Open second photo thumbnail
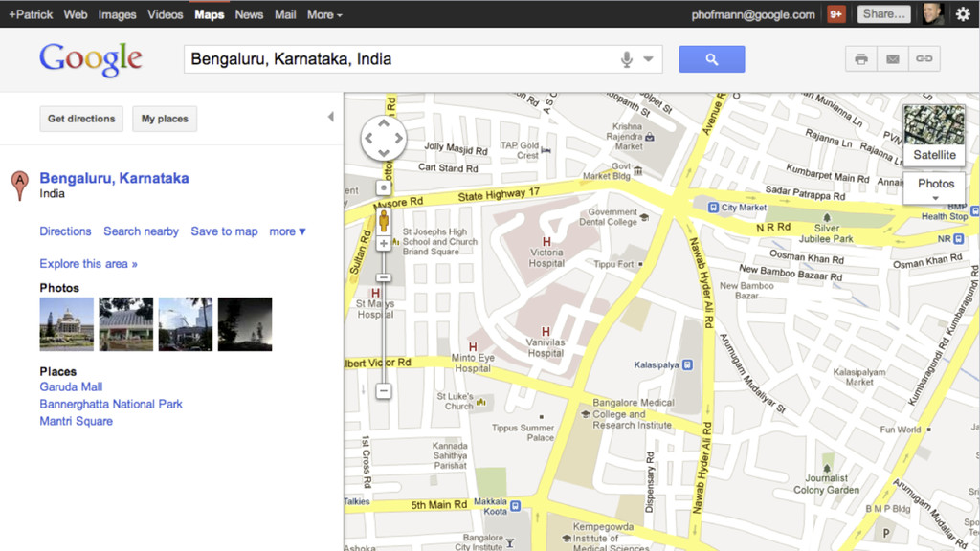The height and width of the screenshot is (551, 980). [x=126, y=324]
